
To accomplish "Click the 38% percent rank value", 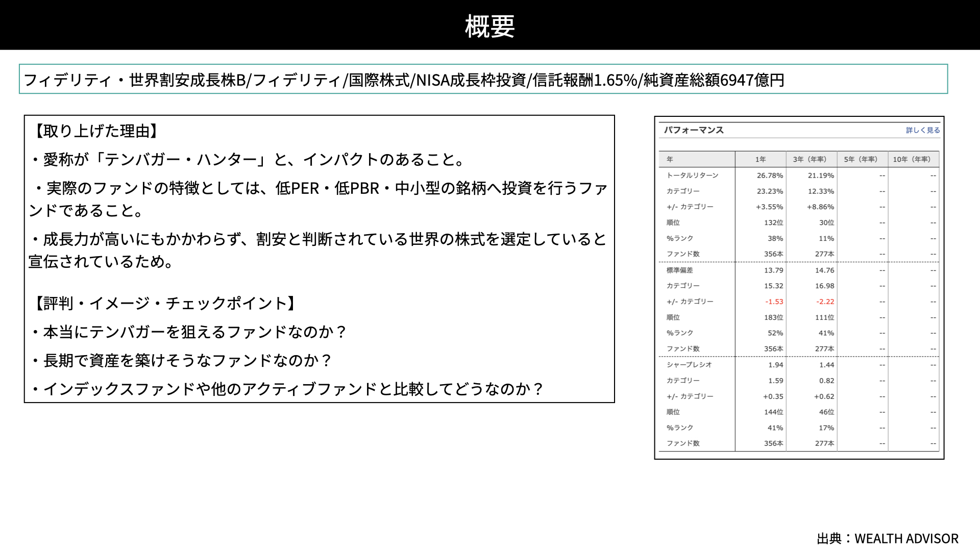I will coord(775,239).
